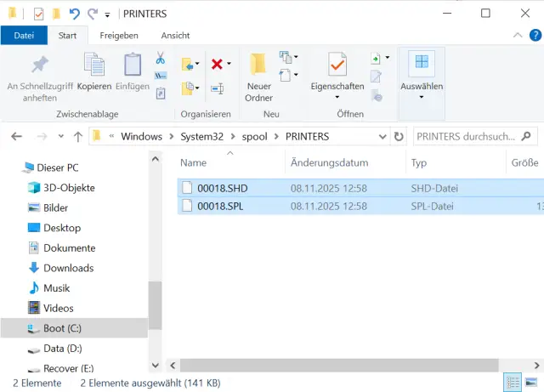Viewport: 544px width, 392px height.
Task: Go up one folder level
Action: [78, 137]
